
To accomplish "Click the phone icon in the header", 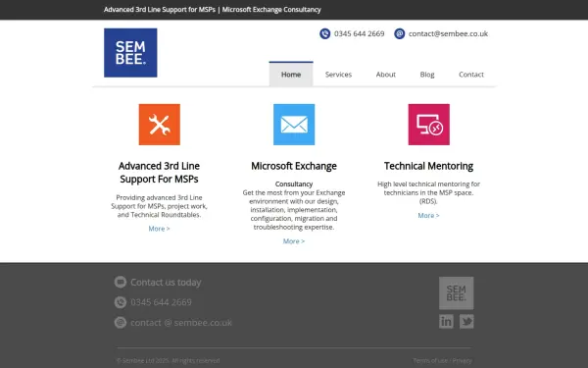I will 324,33.
